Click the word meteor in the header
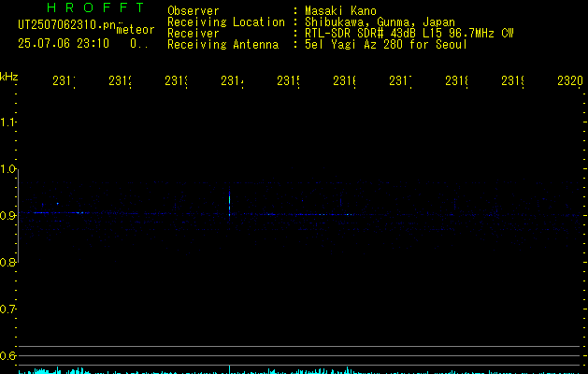This screenshot has height=374, width=588. (x=136, y=30)
